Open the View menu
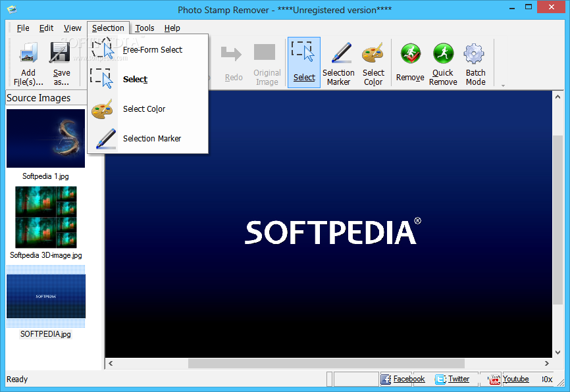 pyautogui.click(x=72, y=28)
